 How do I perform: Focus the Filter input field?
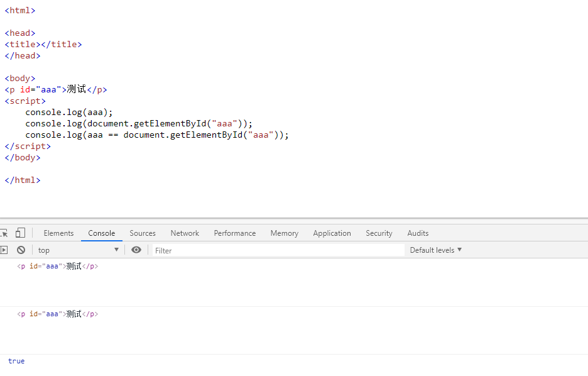[278, 250]
